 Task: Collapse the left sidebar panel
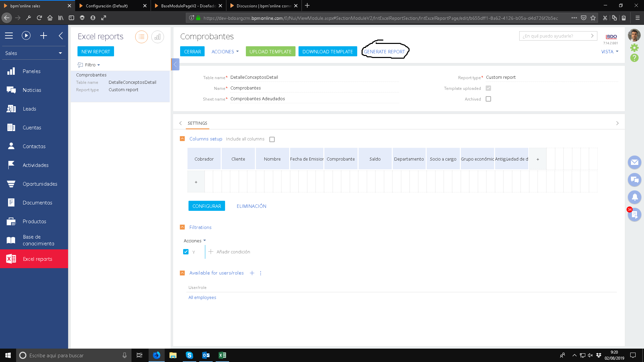[61, 36]
